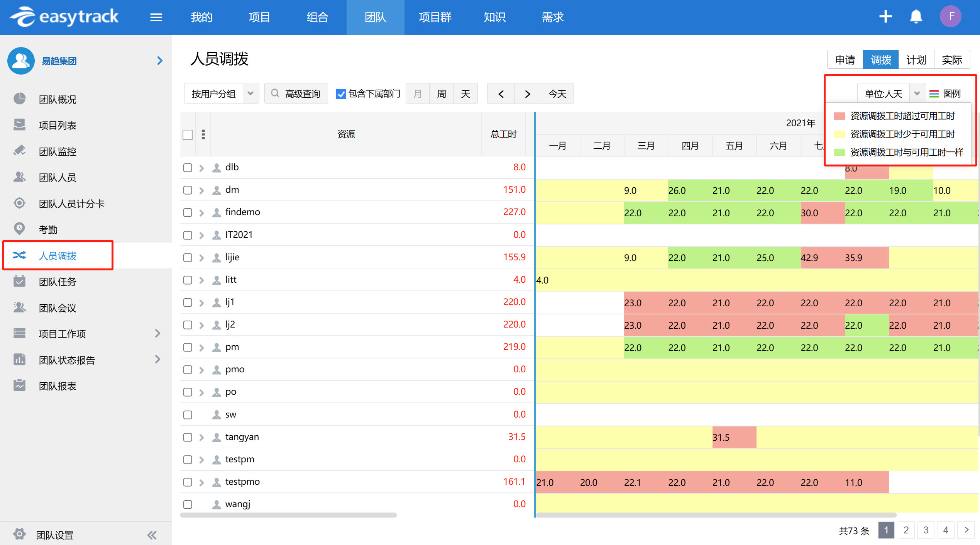The height and width of the screenshot is (545, 980).
Task: Open 高级查询 advanced search
Action: (296, 93)
